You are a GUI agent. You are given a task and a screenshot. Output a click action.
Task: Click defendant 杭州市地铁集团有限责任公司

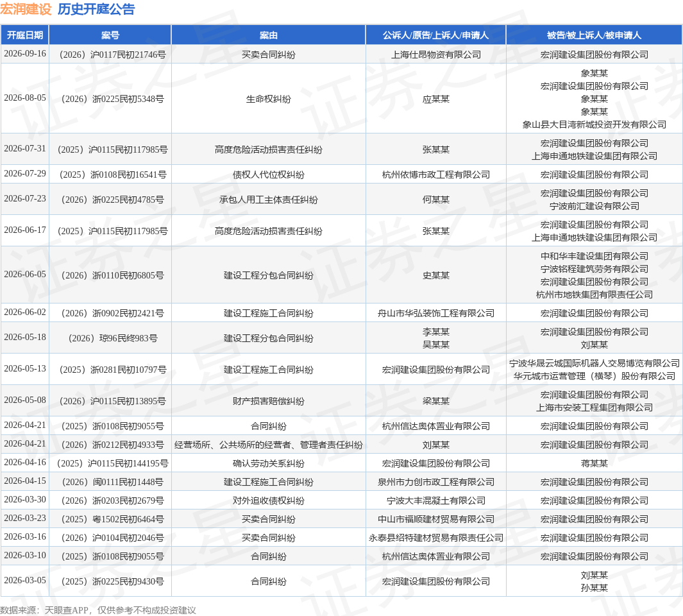(594, 295)
